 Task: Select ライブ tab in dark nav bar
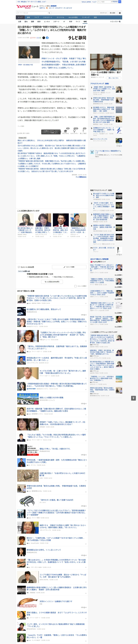tap(37, 17)
